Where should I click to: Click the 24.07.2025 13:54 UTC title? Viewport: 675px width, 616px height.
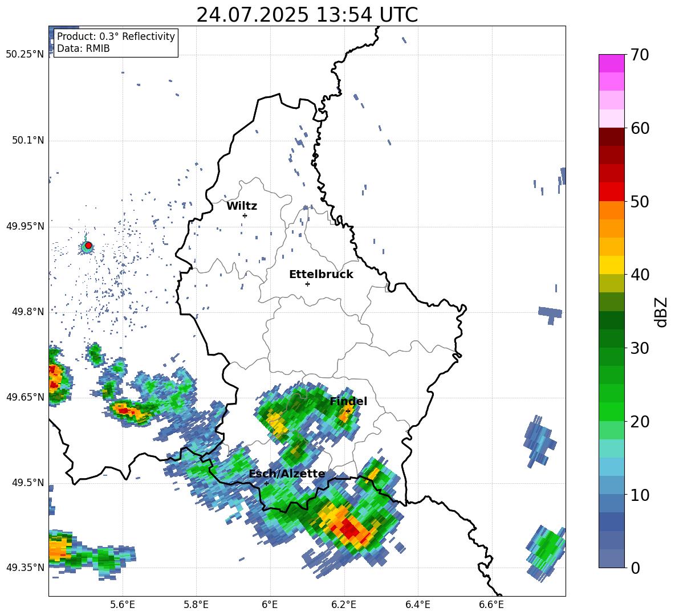pyautogui.click(x=307, y=15)
